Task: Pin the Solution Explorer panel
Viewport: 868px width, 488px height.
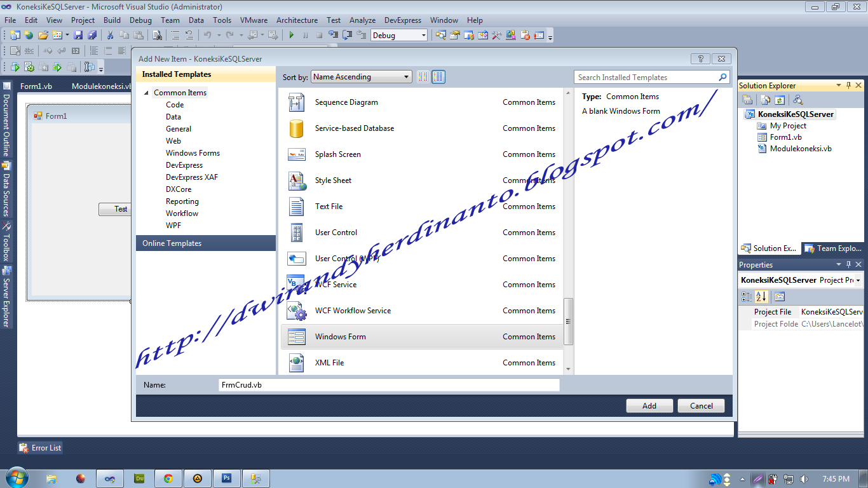Action: coord(849,85)
